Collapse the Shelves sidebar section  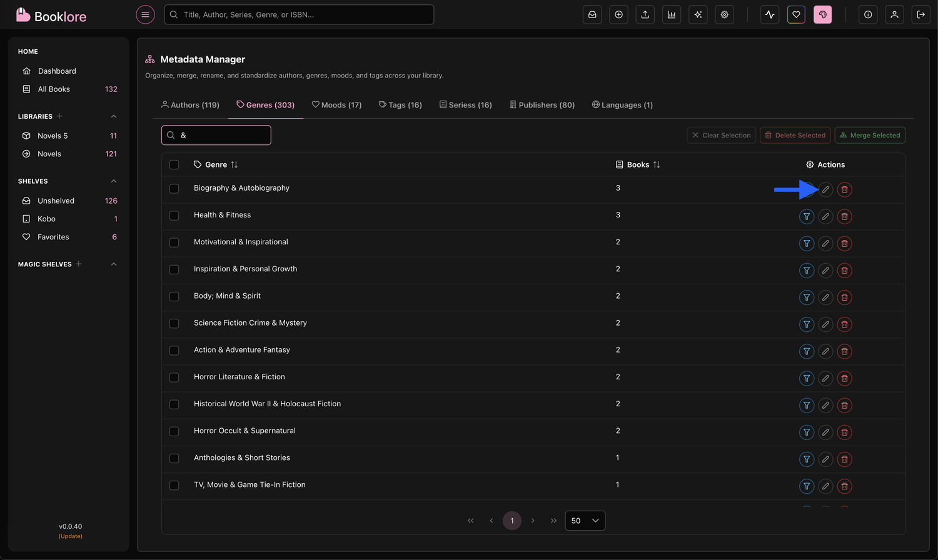[114, 181]
